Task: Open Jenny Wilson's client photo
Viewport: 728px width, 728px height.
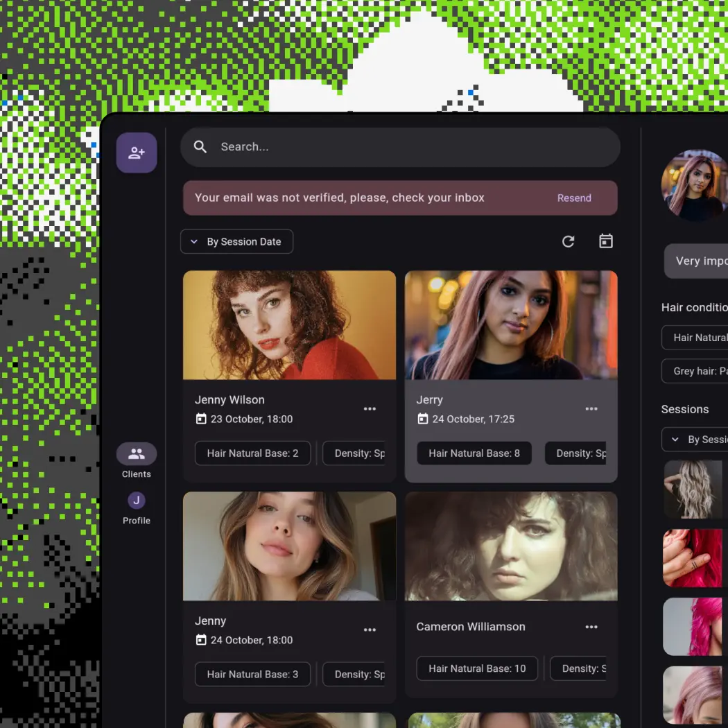Action: tap(289, 325)
